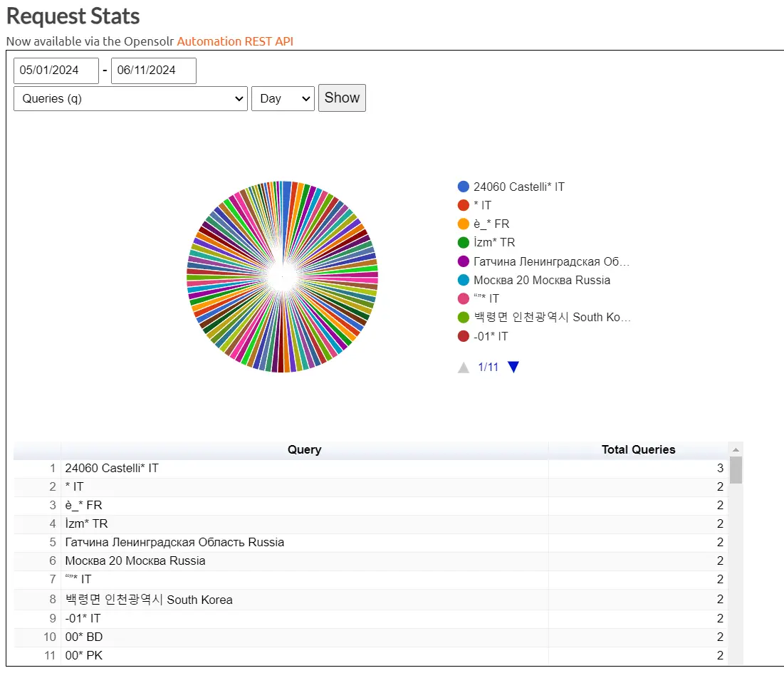784x673 pixels.
Task: Sort by the Query column header
Action: coord(304,450)
